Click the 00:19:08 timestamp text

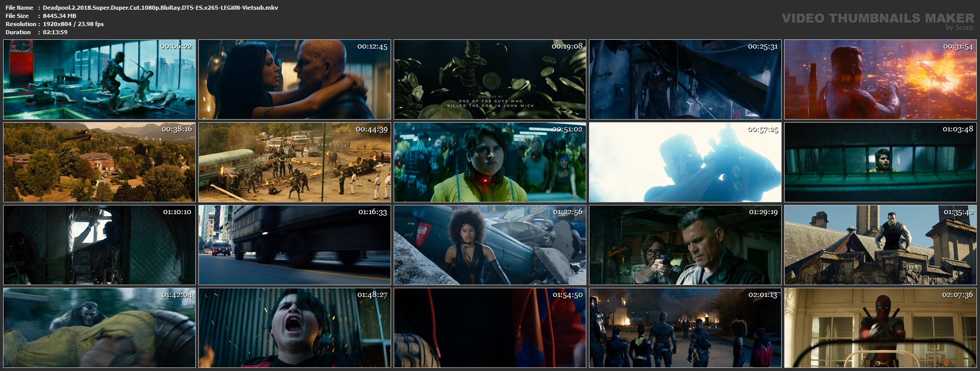point(567,46)
